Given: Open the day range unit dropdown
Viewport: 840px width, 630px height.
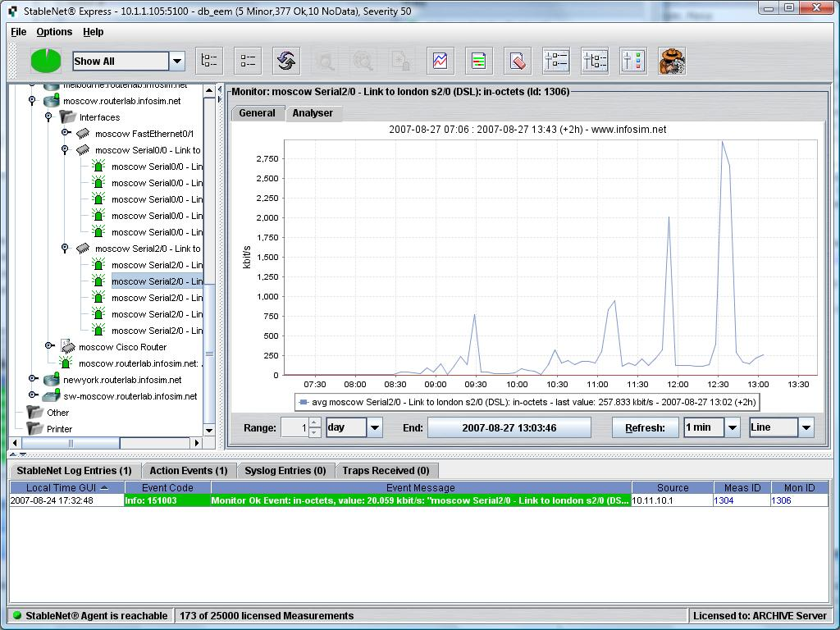Looking at the screenshot, I should point(374,427).
